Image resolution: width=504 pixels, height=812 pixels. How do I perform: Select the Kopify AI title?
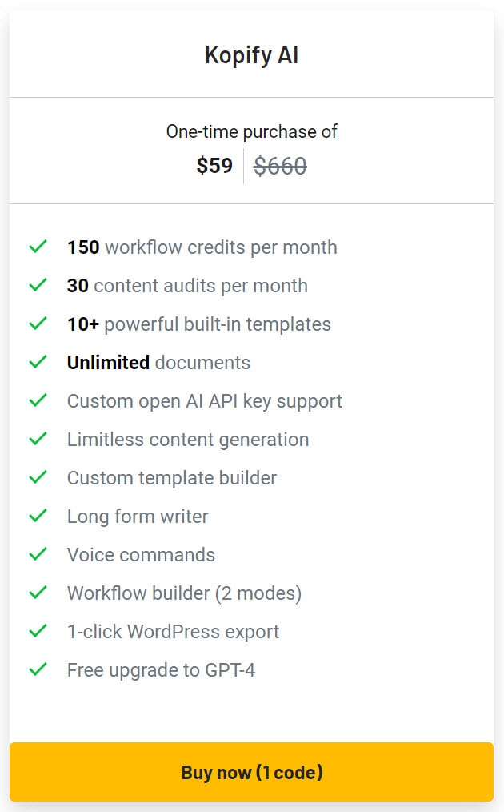[252, 54]
